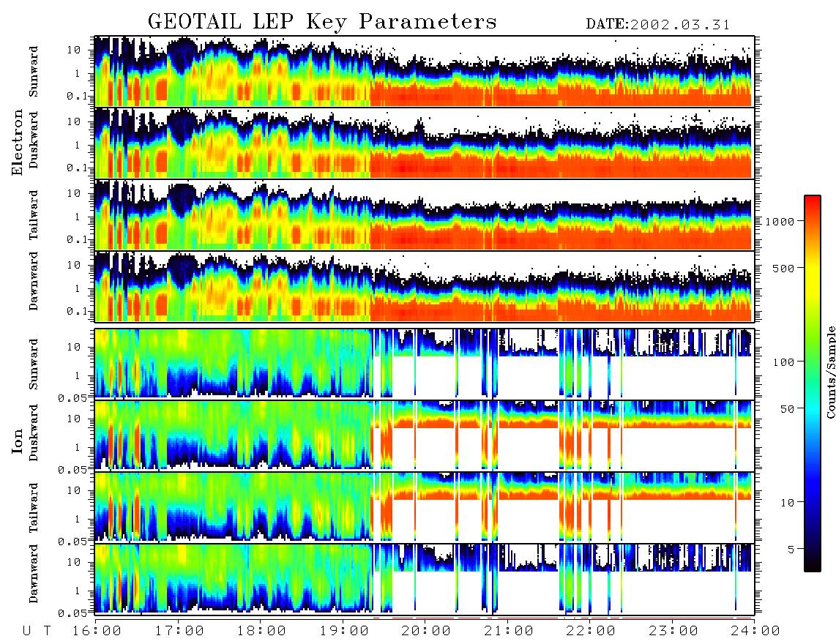Viewport: 836px width, 644px height.
Task: Click the "500" colorbar tick label
Action: (783, 268)
